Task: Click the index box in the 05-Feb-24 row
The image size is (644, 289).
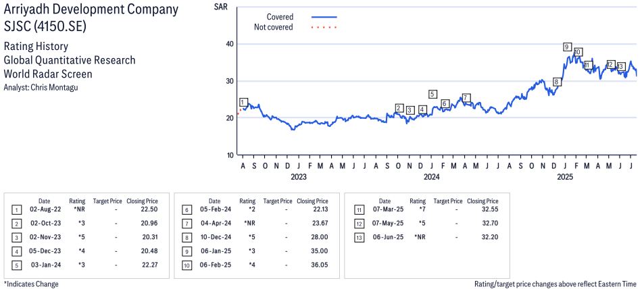Action: tap(187, 211)
